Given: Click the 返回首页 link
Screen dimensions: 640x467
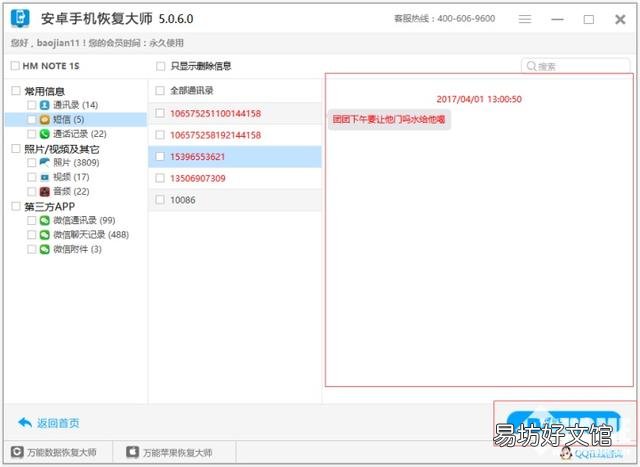Looking at the screenshot, I should click(58, 423).
